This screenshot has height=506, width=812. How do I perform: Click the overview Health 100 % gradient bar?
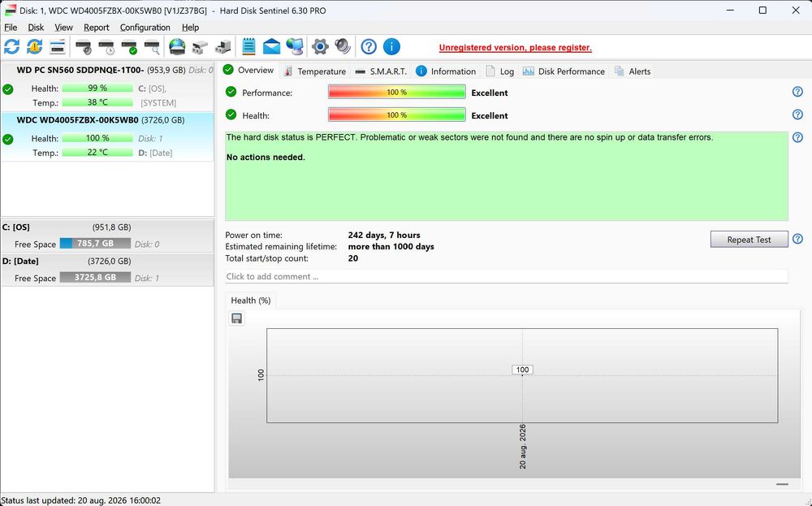click(397, 115)
